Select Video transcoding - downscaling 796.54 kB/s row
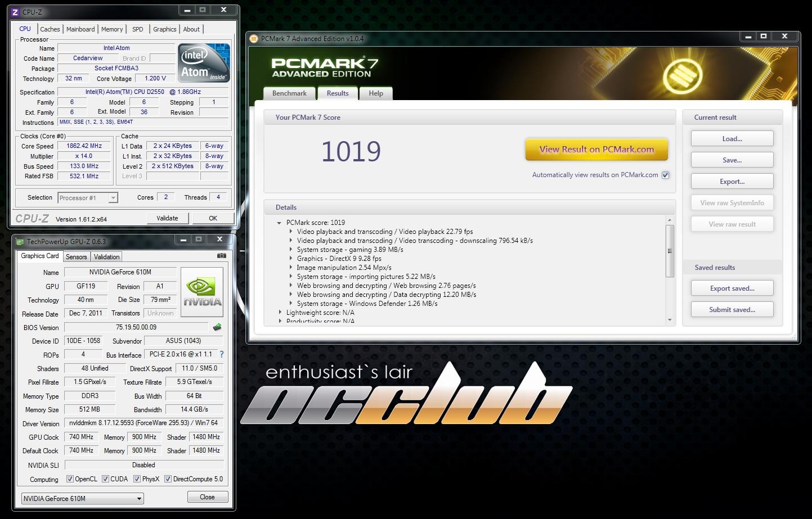The width and height of the screenshot is (812, 519). (415, 241)
